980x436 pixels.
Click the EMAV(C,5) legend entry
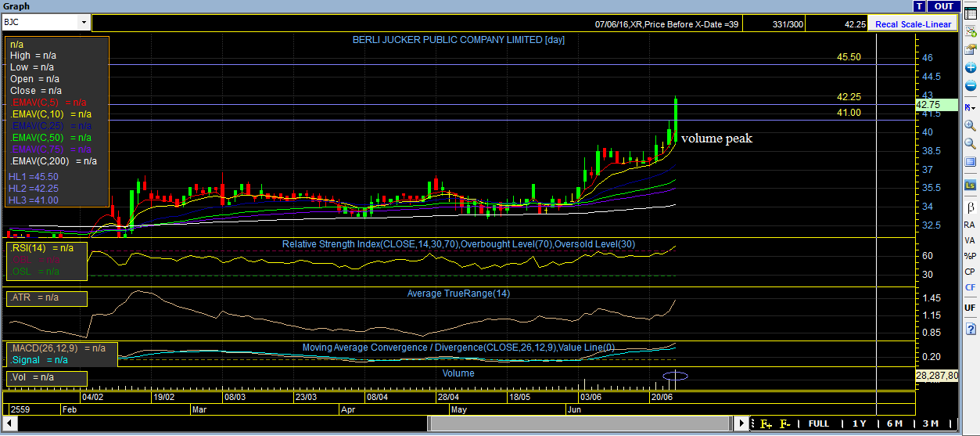pos(48,103)
